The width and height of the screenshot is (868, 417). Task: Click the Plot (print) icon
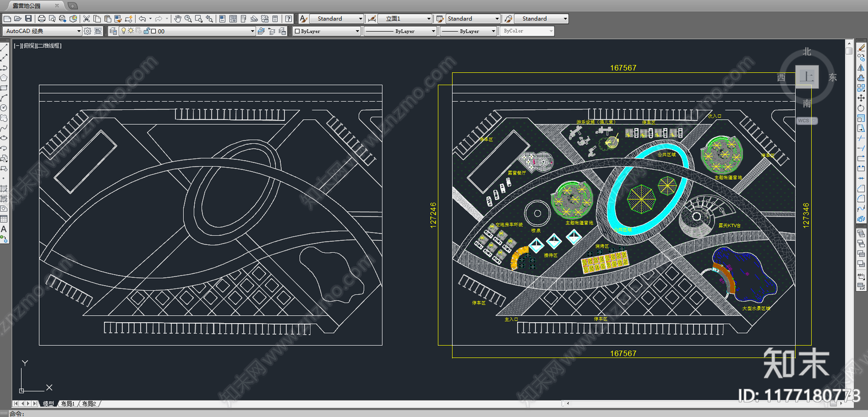tap(42, 18)
